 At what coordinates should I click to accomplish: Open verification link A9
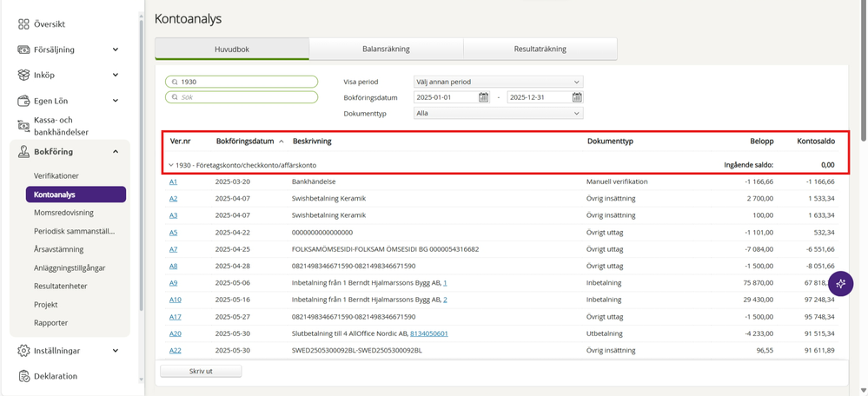173,282
